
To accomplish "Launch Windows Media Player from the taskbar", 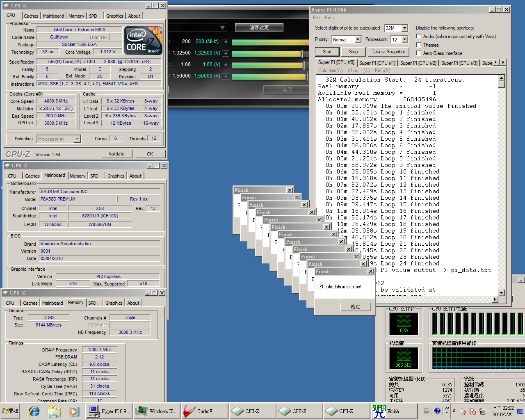I will pos(73,411).
